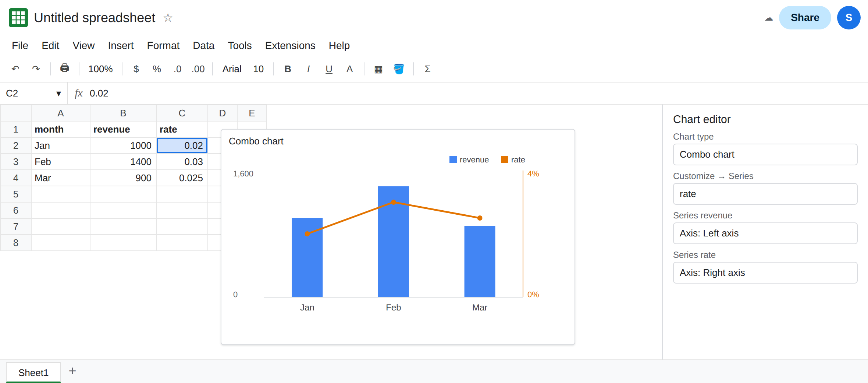Open the borders grid icon

pyautogui.click(x=378, y=69)
